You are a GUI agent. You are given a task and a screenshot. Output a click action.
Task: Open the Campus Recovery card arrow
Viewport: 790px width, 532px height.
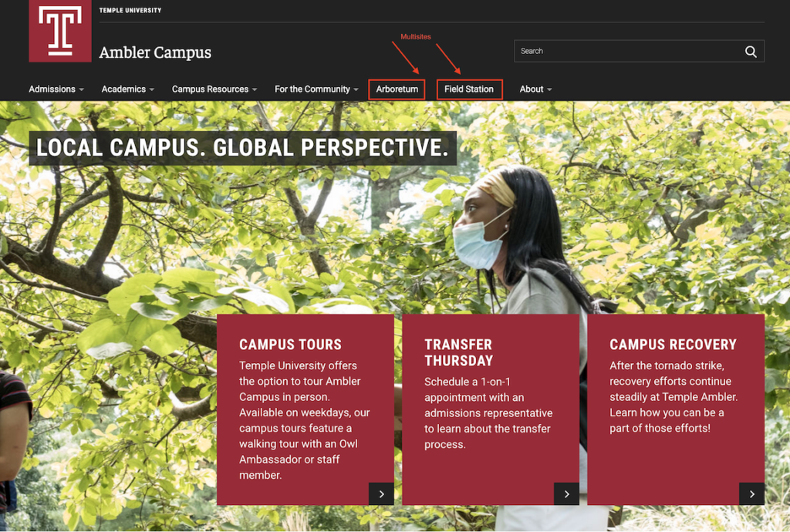(x=751, y=493)
